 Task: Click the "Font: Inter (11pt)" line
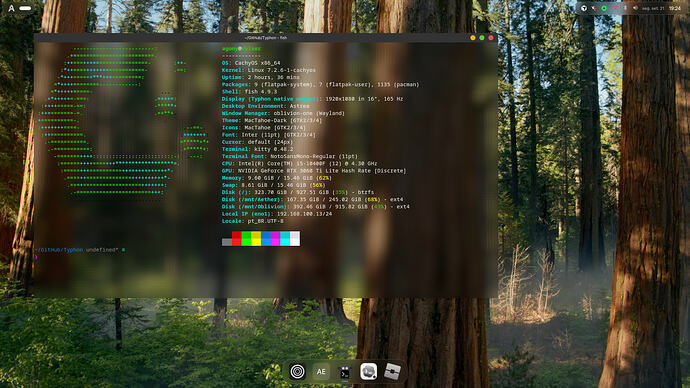click(x=268, y=135)
